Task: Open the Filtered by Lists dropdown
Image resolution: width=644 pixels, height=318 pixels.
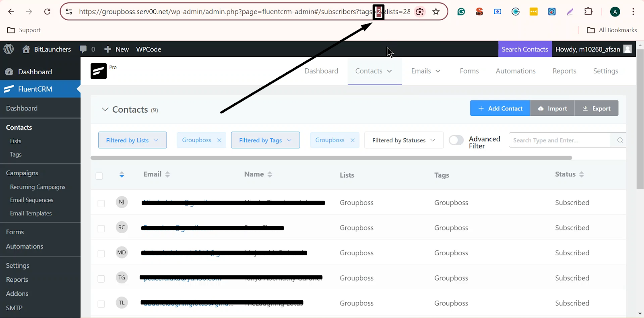Action: (x=132, y=140)
